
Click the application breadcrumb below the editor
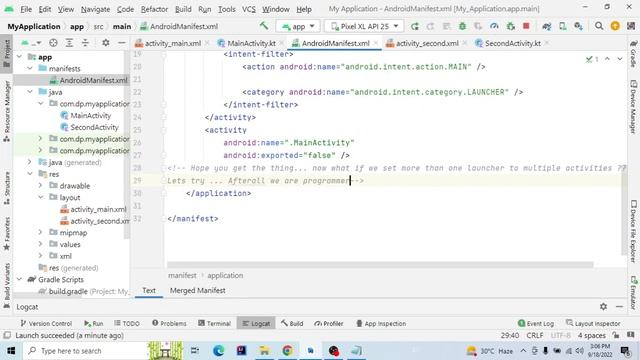[x=225, y=276]
